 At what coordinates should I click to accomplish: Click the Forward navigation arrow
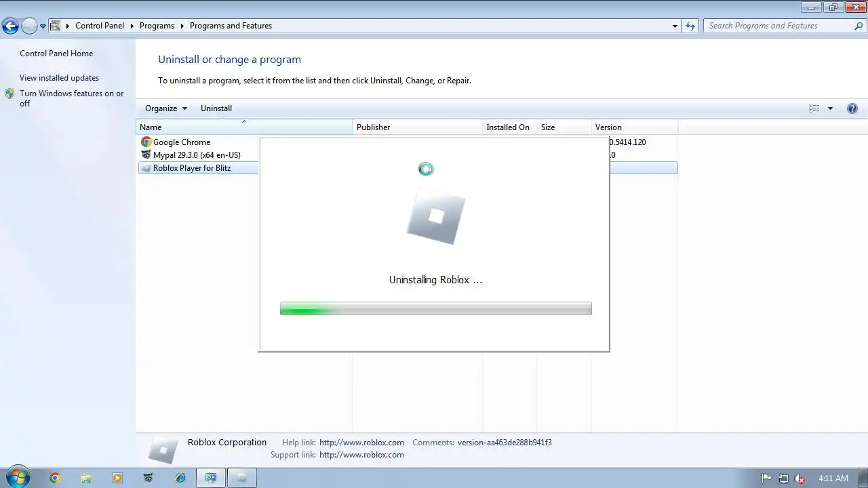coord(29,26)
